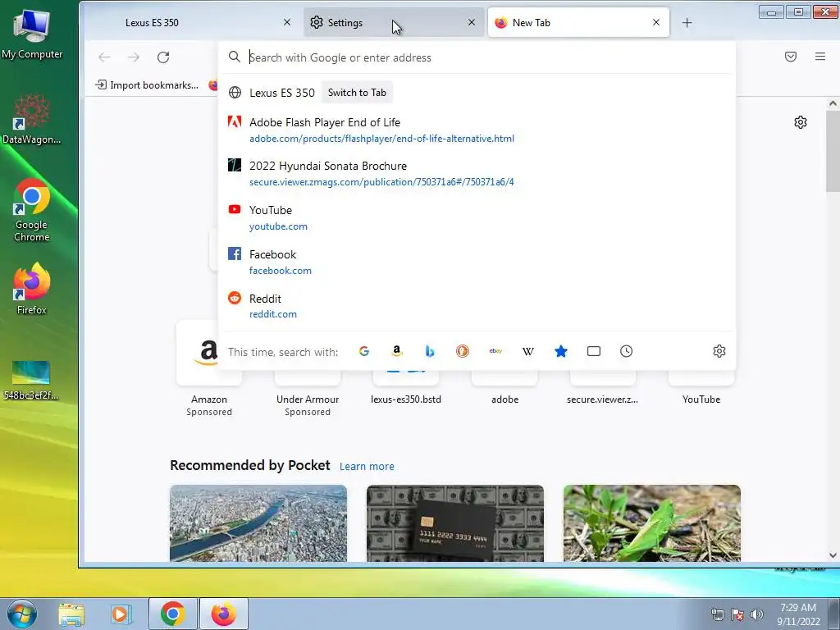The height and width of the screenshot is (630, 840).
Task: Click the network tray icon
Action: click(717, 614)
